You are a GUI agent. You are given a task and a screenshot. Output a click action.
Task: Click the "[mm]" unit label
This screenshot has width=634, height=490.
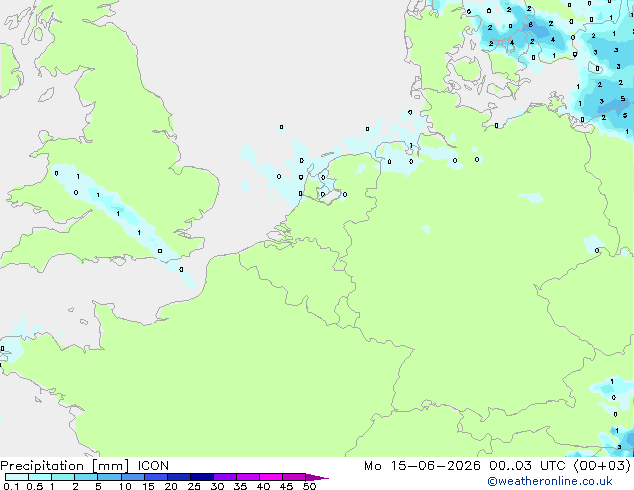(110, 466)
